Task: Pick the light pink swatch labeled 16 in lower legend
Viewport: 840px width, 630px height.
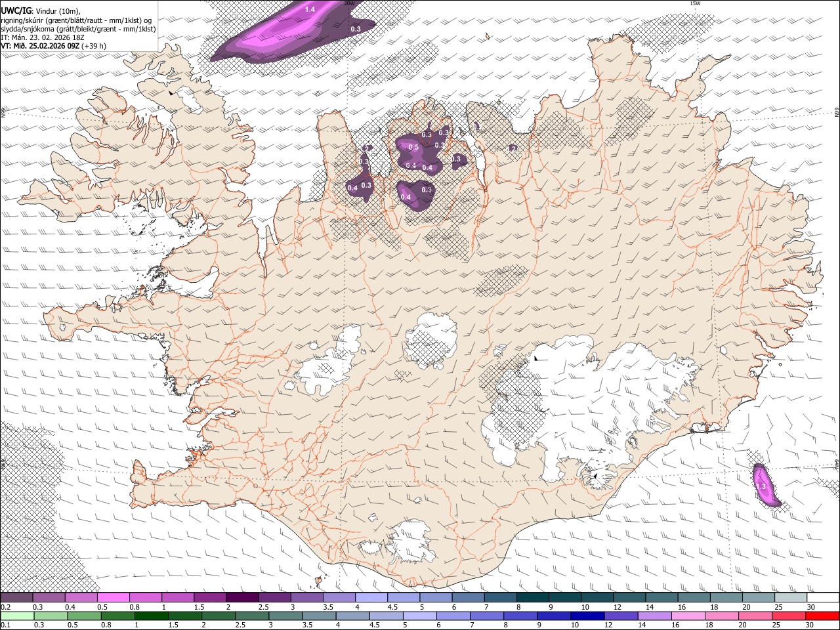Action: (x=688, y=616)
